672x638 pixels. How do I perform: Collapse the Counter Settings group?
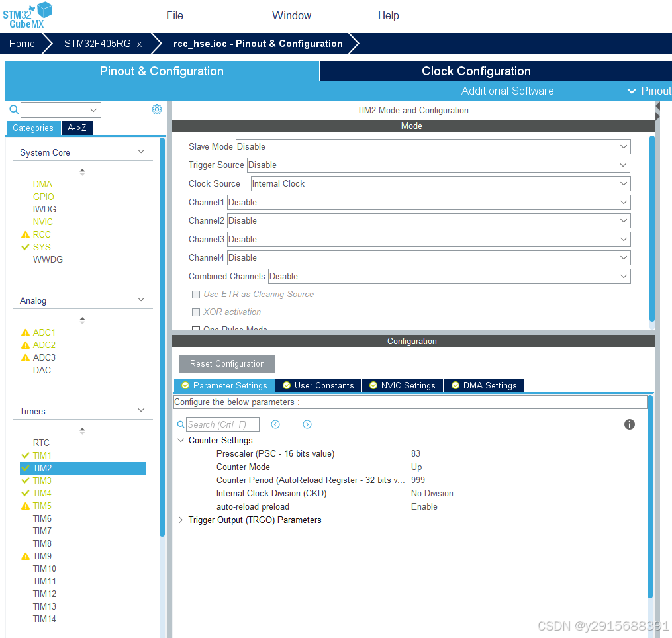point(181,441)
